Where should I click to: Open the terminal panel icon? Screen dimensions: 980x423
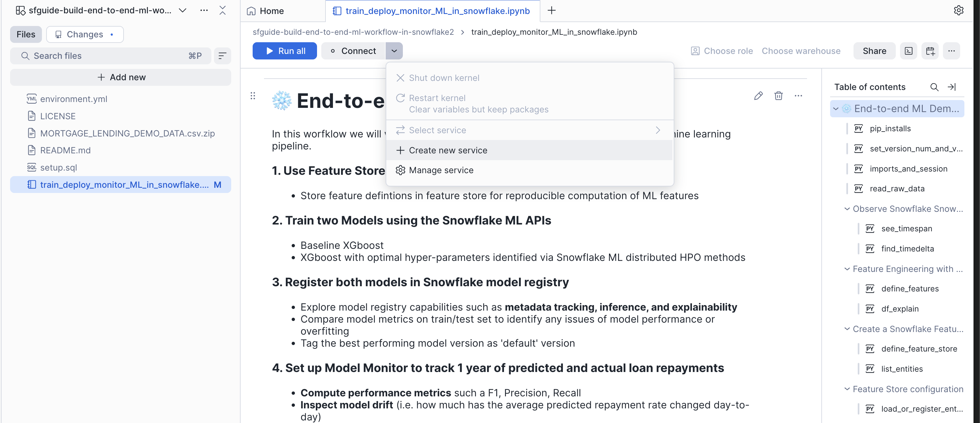[908, 51]
